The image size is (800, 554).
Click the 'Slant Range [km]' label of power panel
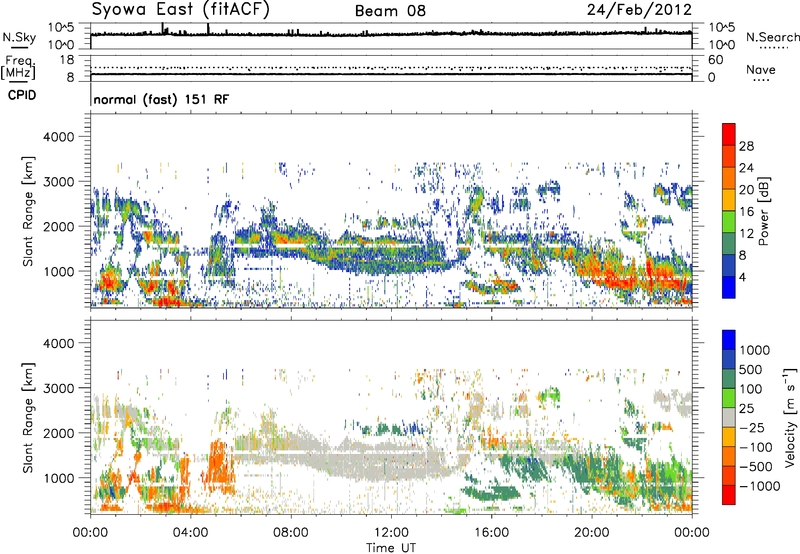[x=28, y=211]
